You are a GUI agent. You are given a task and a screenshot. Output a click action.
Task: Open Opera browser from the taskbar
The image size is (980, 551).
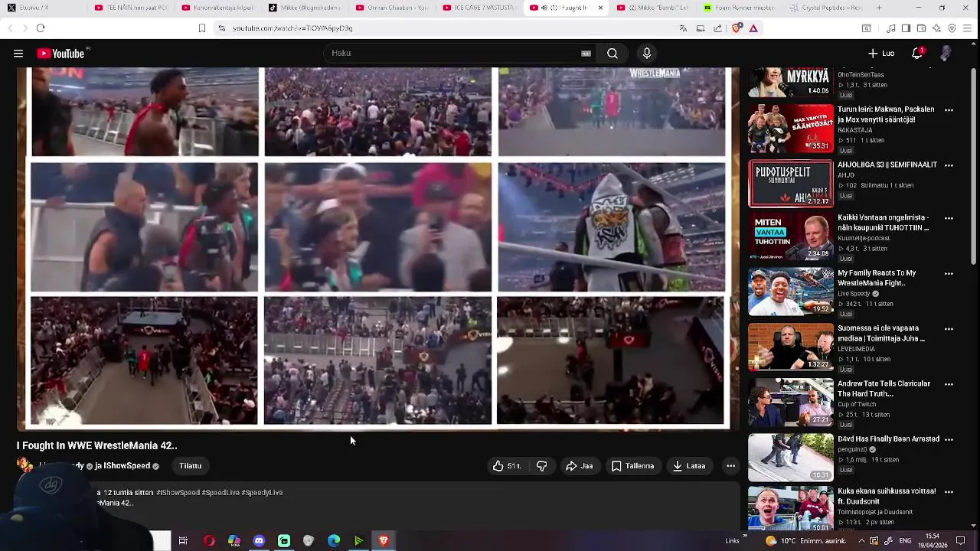point(209,541)
